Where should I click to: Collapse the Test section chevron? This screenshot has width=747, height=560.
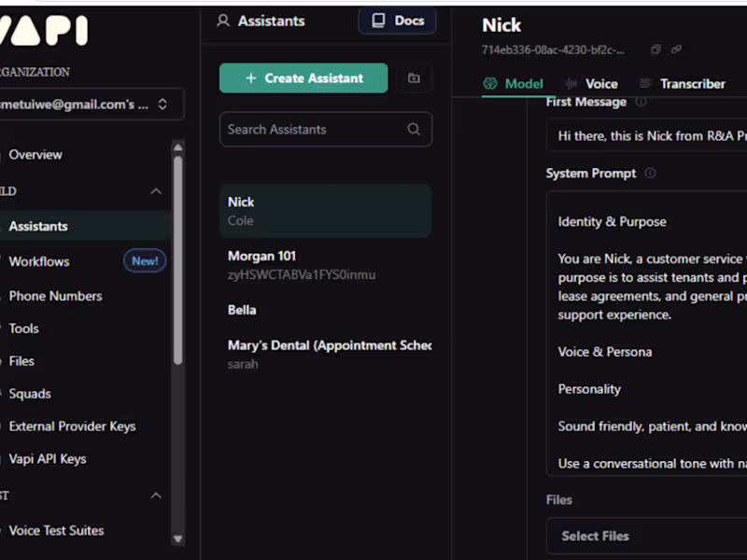pos(156,496)
